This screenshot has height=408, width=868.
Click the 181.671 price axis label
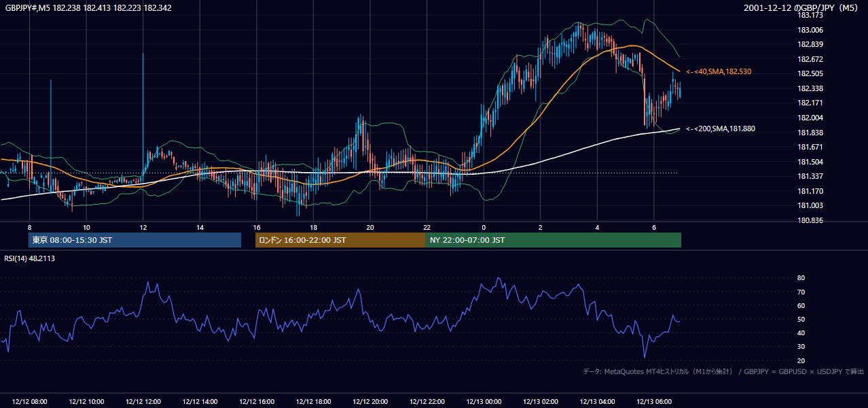point(810,147)
